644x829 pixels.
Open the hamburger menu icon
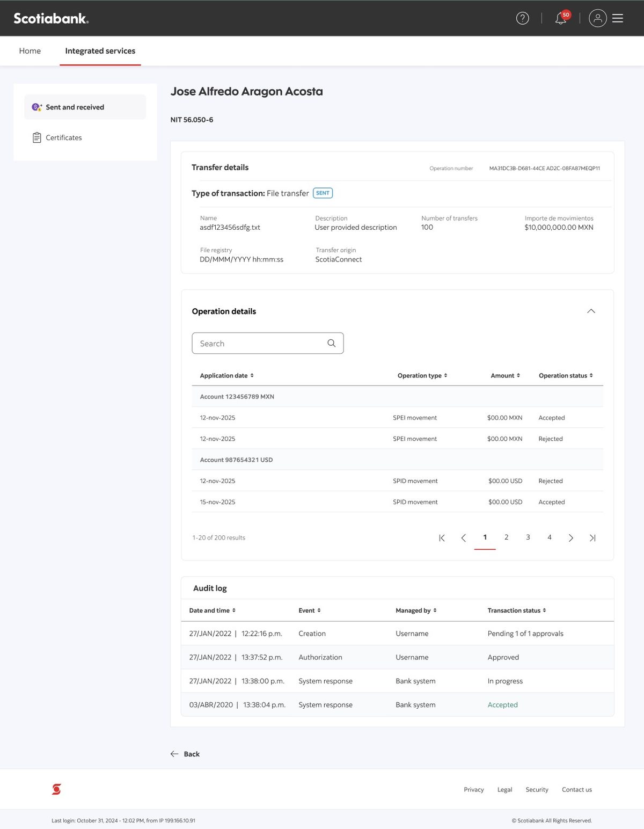click(618, 18)
